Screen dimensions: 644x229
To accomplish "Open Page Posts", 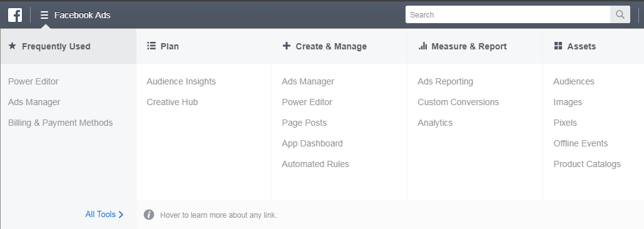I will click(304, 123).
